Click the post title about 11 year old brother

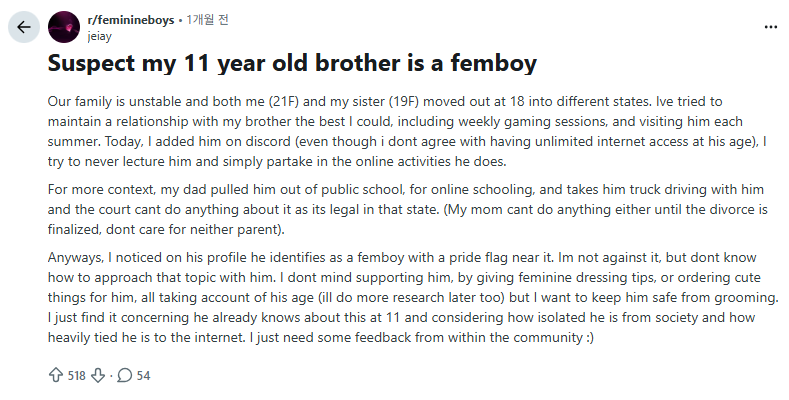click(x=292, y=64)
